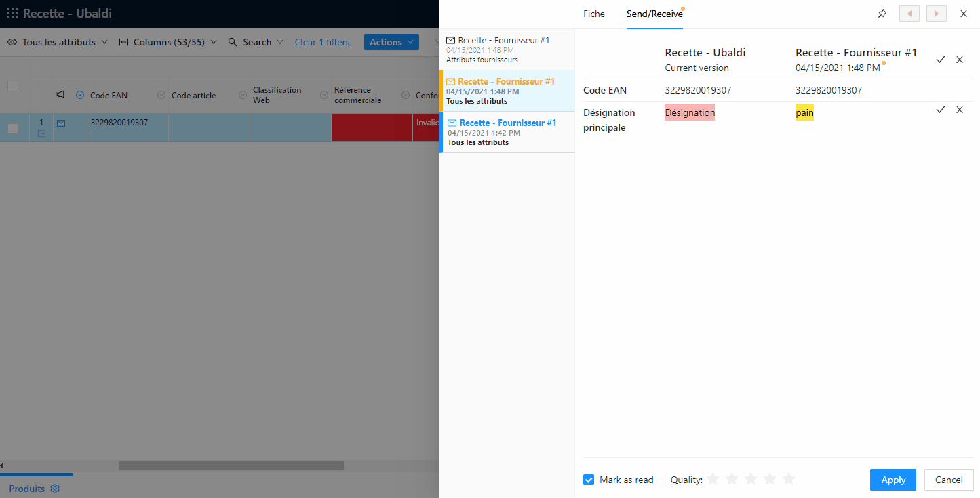
Task: Reject the Désignation principale change
Action: click(960, 110)
